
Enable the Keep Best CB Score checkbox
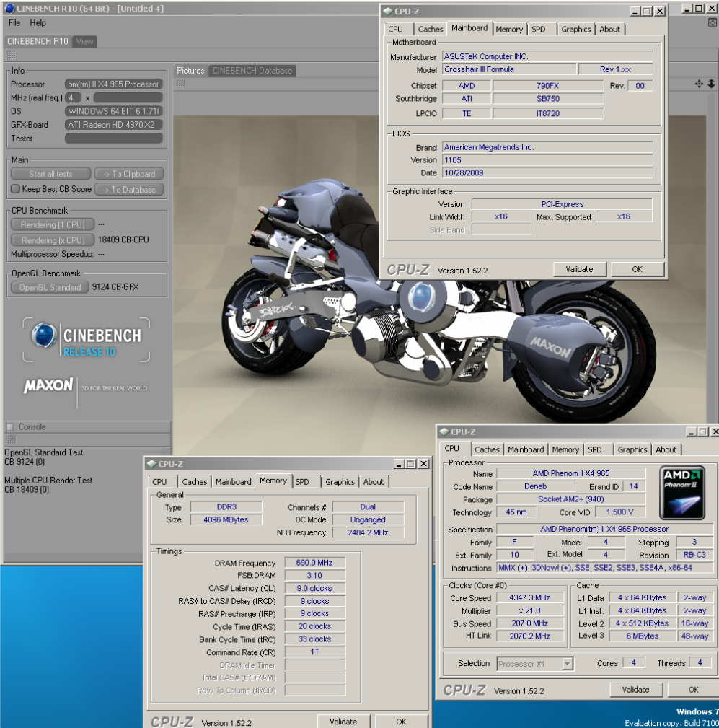[15, 190]
